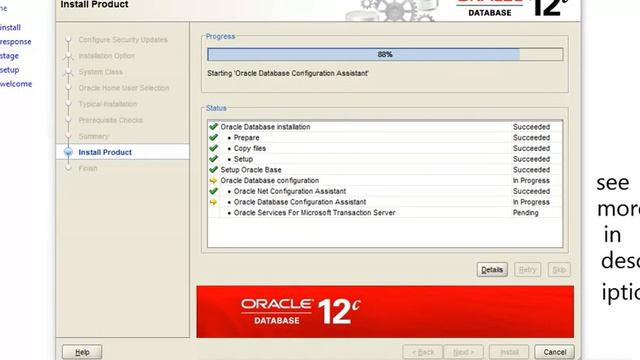
Task: Select the Oracle Home User Selection step
Action: (x=124, y=88)
